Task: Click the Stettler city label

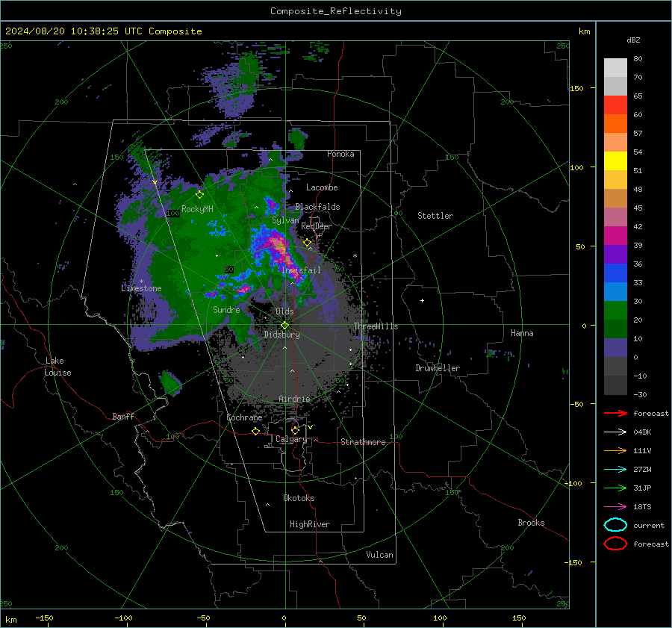Action: (x=435, y=216)
